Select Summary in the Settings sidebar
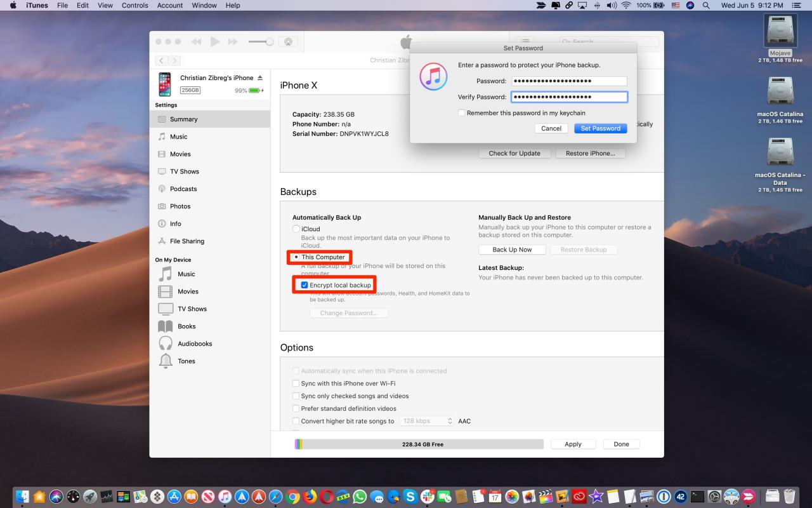The height and width of the screenshot is (508, 812). point(210,119)
